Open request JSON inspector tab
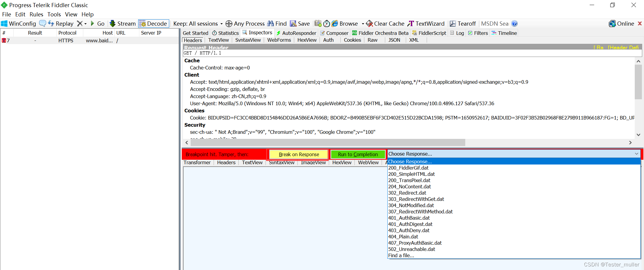Screen dimensions: 644x270 click(x=394, y=40)
